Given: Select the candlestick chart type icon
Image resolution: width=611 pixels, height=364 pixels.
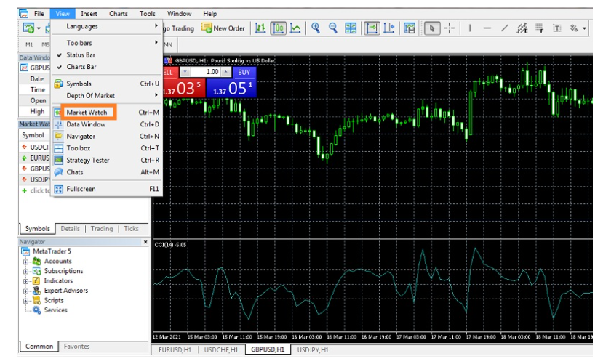Looking at the screenshot, I should 278,28.
